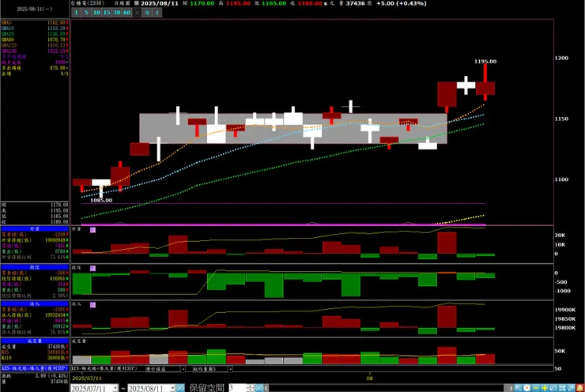Select the 15-minute period button
This screenshot has height=392, width=585.
coord(107,13)
